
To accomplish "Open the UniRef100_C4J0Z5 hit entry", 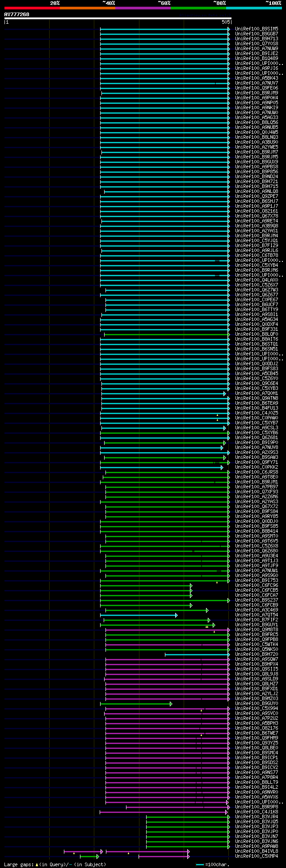I will (257, 413).
